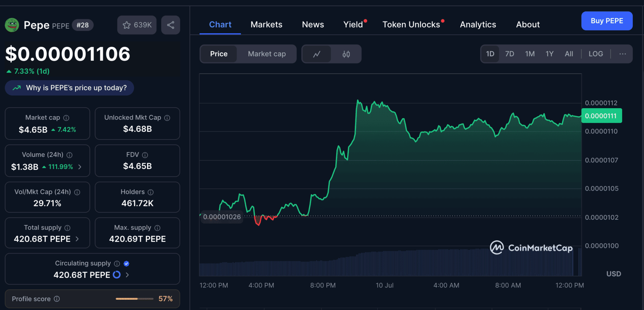Click the $0.00001106 price value

tap(68, 54)
